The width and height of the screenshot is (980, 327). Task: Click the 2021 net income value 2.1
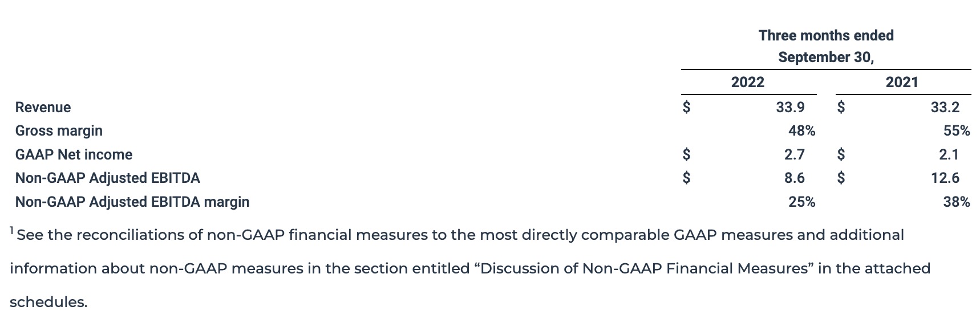pyautogui.click(x=949, y=154)
